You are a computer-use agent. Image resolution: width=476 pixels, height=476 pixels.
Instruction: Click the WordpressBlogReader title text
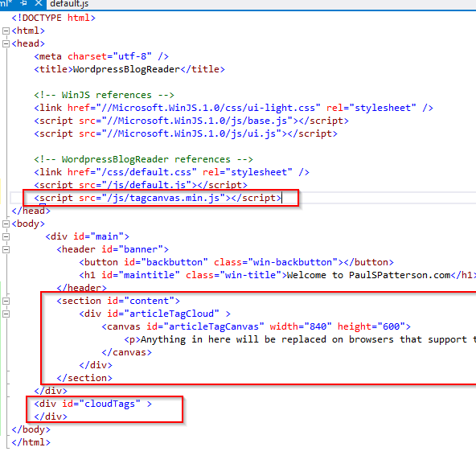coord(126,69)
